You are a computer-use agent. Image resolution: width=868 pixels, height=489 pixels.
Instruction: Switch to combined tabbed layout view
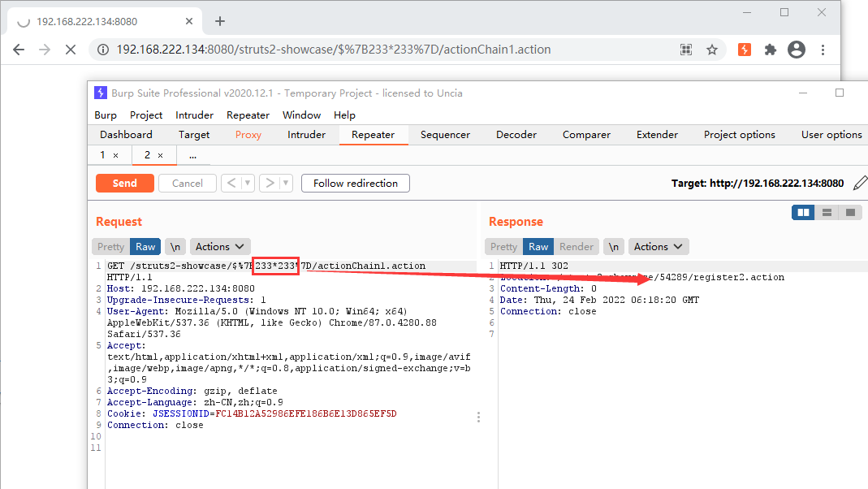pyautogui.click(x=850, y=212)
